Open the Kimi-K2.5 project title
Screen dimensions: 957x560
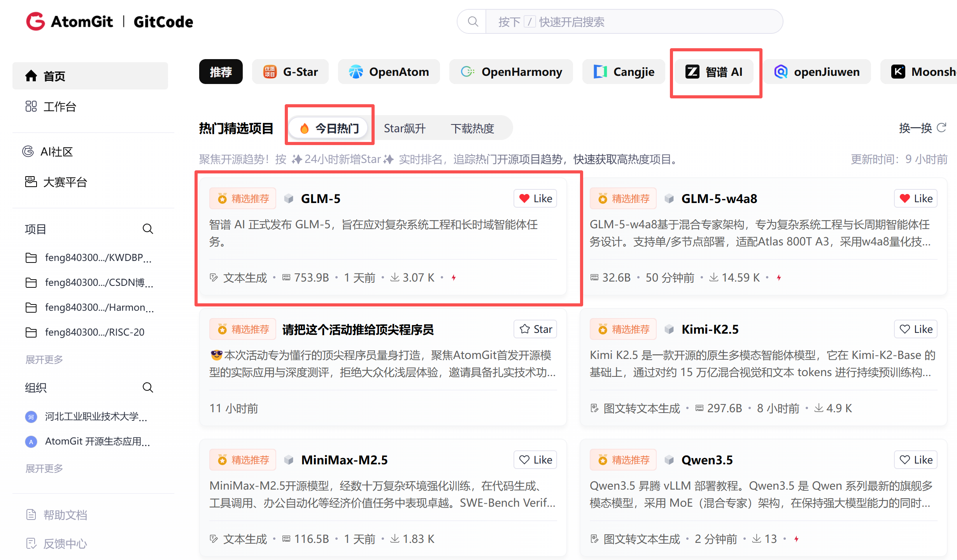click(x=710, y=329)
